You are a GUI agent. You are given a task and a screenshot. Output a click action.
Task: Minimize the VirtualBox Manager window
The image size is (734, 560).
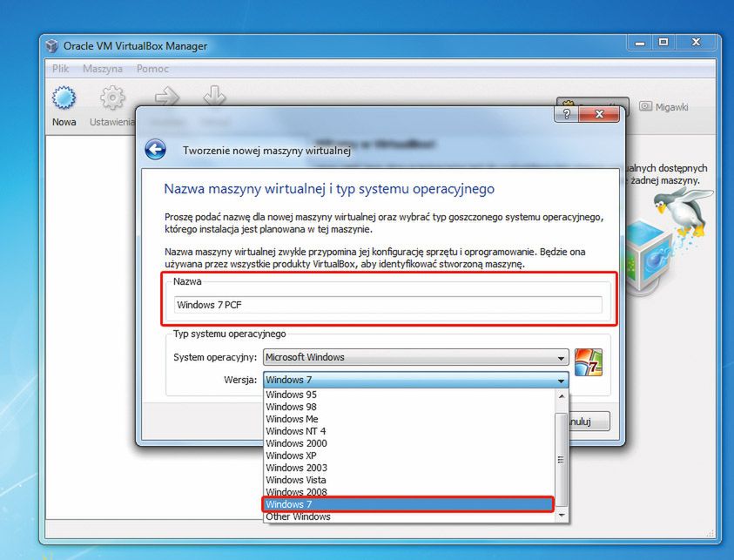[640, 43]
